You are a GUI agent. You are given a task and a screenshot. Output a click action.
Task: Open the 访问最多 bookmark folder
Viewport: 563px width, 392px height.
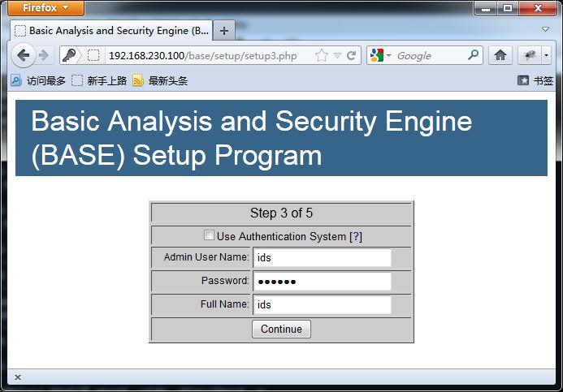click(38, 80)
